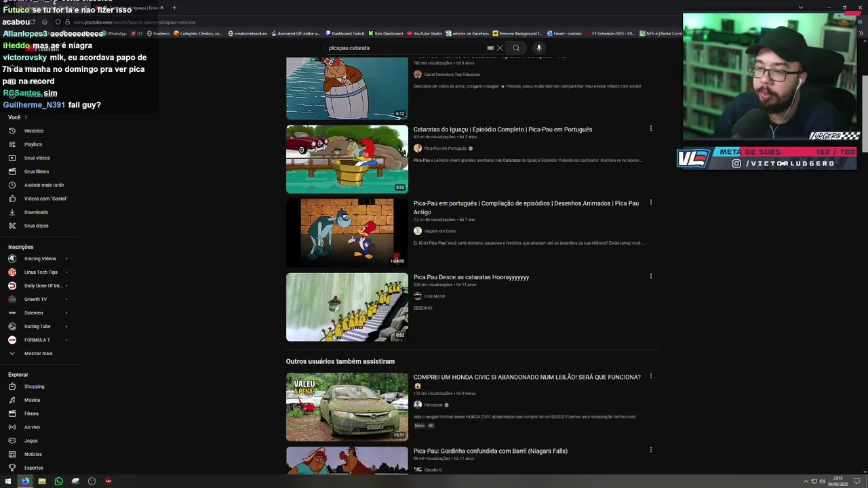This screenshot has height=488, width=868.
Task: Open Downloads in the sidebar
Action: pyautogui.click(x=36, y=212)
